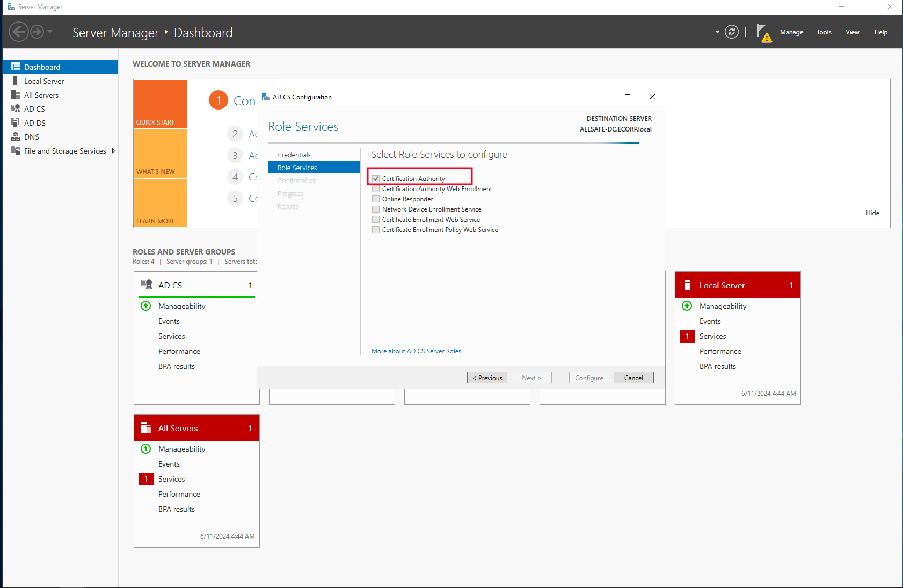Click Local Server Services alert badge
This screenshot has height=588, width=903.
pyautogui.click(x=687, y=336)
